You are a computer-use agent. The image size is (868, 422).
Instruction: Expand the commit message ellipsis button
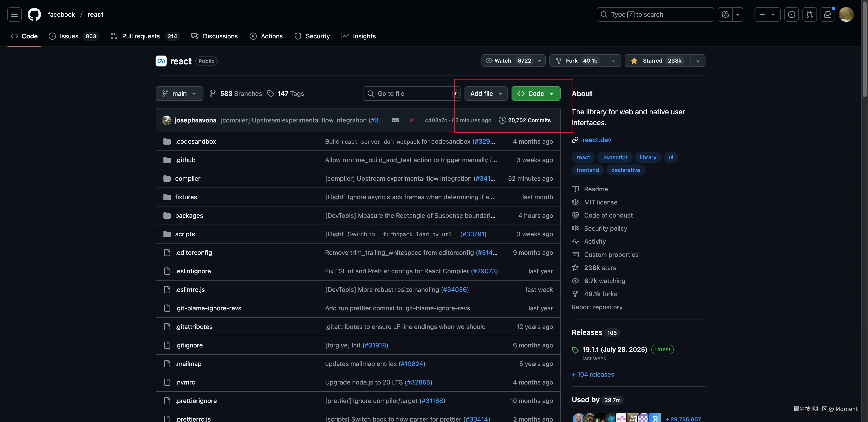[395, 120]
